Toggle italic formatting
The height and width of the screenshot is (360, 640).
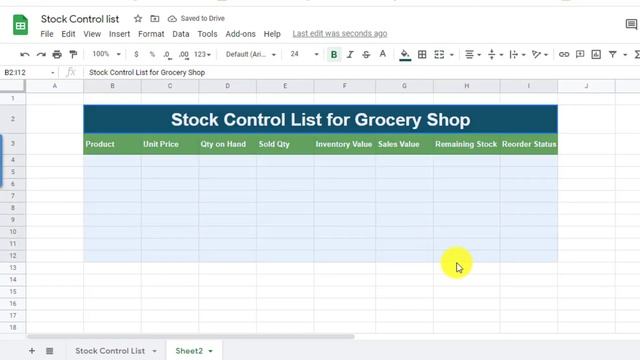(350, 54)
